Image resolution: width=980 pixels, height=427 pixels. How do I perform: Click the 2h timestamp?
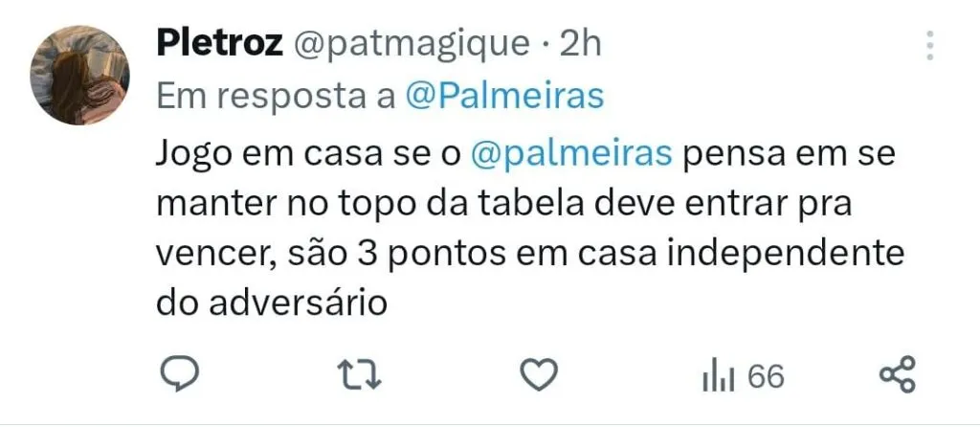(x=581, y=44)
